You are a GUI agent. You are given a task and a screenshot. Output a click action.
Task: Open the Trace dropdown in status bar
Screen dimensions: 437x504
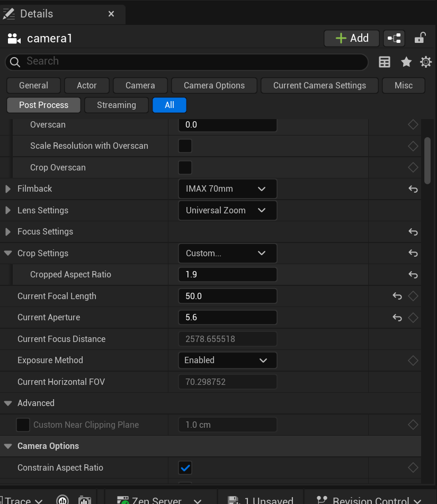[22, 500]
